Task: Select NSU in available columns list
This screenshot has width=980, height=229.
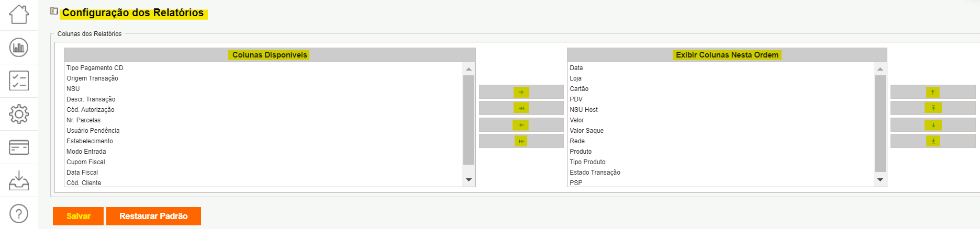Action: pos(264,89)
